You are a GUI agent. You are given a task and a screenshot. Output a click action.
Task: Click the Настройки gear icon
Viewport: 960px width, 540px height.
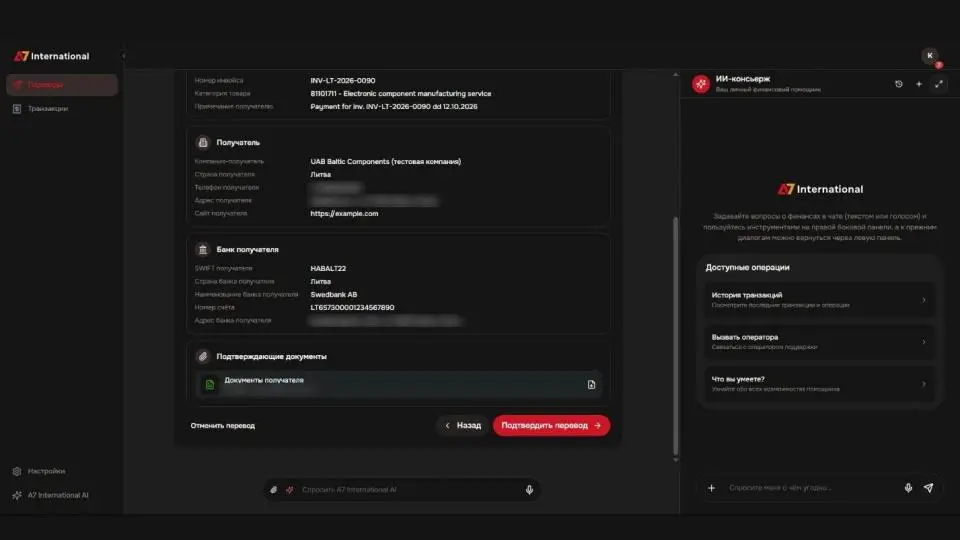(17, 471)
